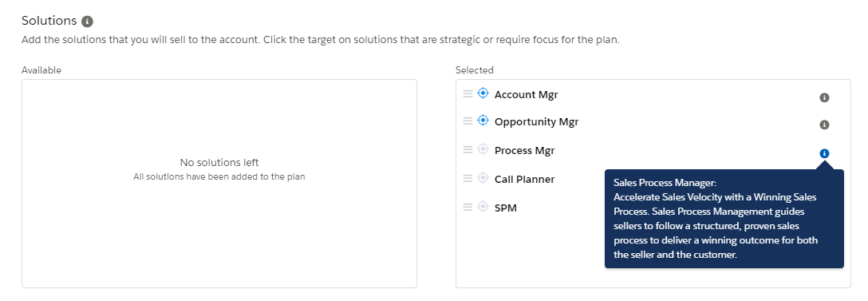The width and height of the screenshot is (868, 301).
Task: Click the drag handle beside Opportunity Mgr
Action: (468, 121)
